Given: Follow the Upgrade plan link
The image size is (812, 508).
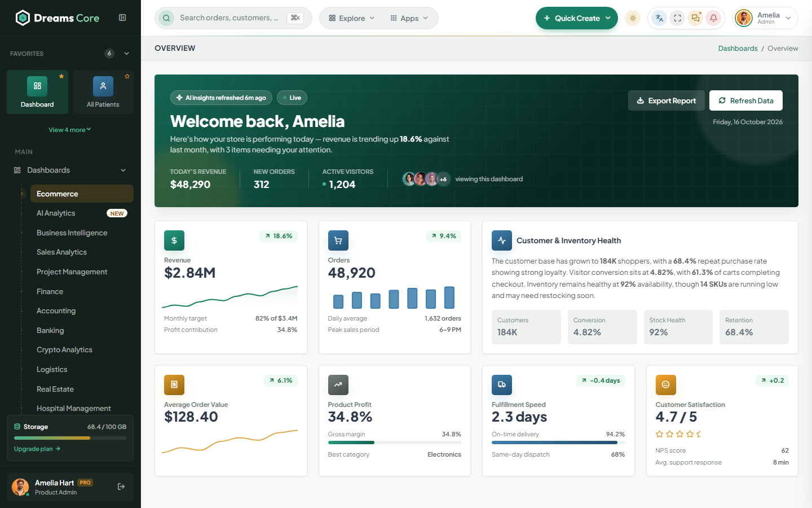Looking at the screenshot, I should (37, 449).
